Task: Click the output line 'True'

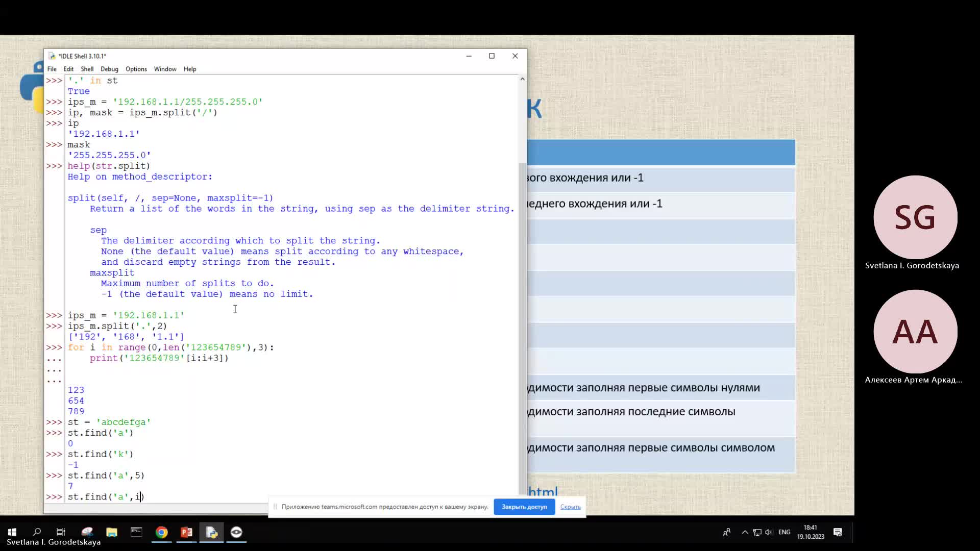Action: tap(79, 91)
